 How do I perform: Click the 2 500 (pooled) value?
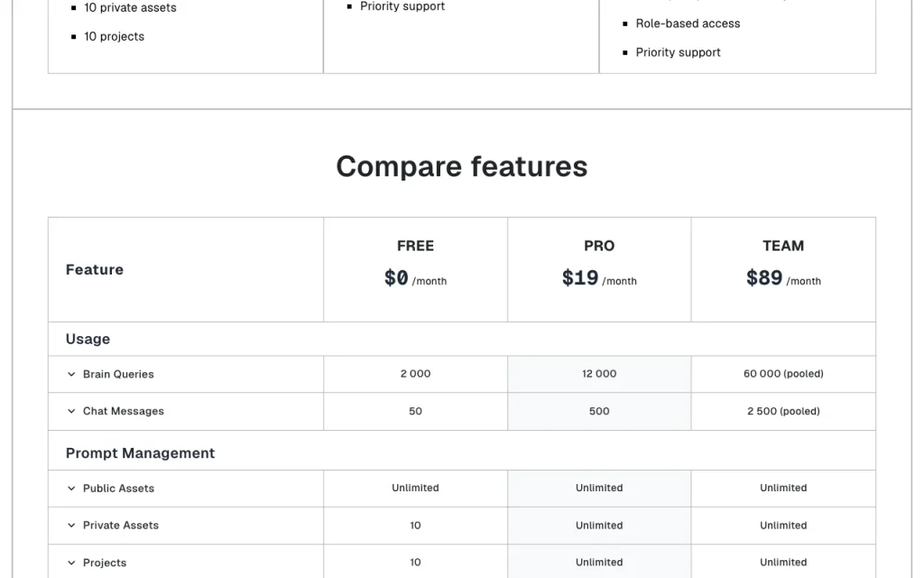coord(783,411)
